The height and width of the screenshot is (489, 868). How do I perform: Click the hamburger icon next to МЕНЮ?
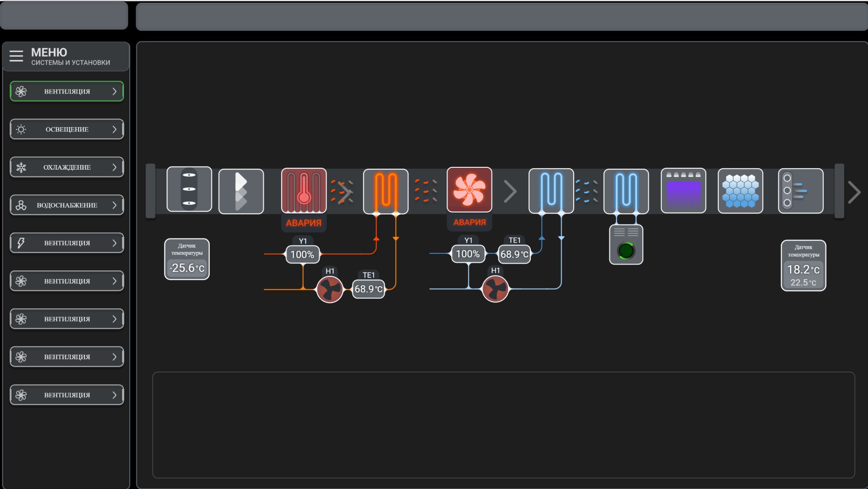16,55
